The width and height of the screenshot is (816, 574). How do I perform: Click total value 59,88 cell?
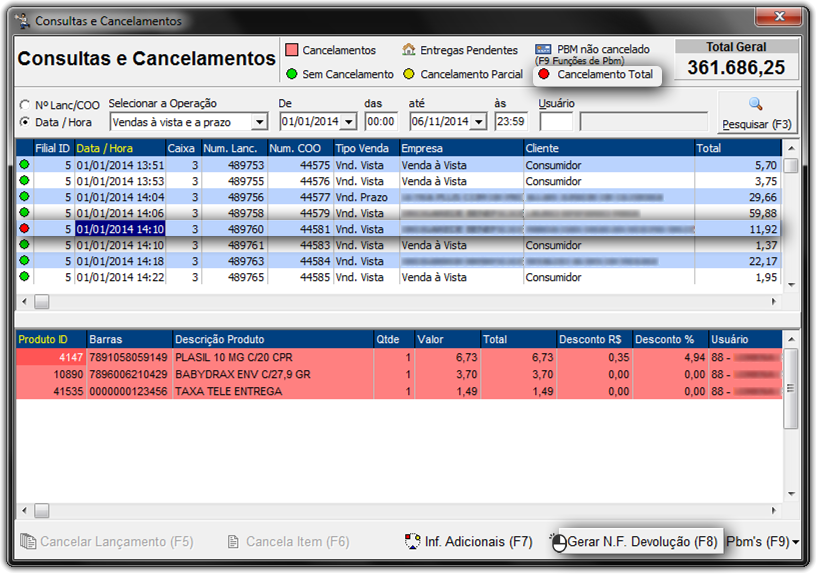click(x=738, y=213)
